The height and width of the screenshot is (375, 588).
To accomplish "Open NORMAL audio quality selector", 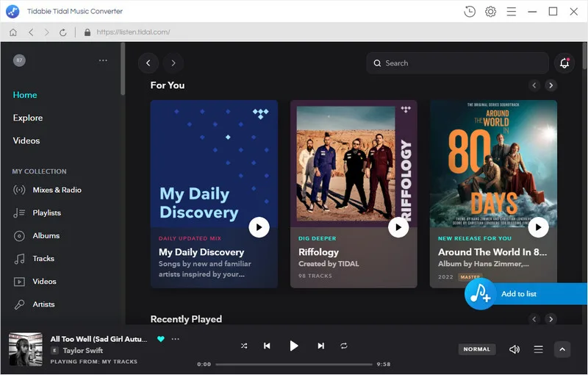I will [x=476, y=349].
